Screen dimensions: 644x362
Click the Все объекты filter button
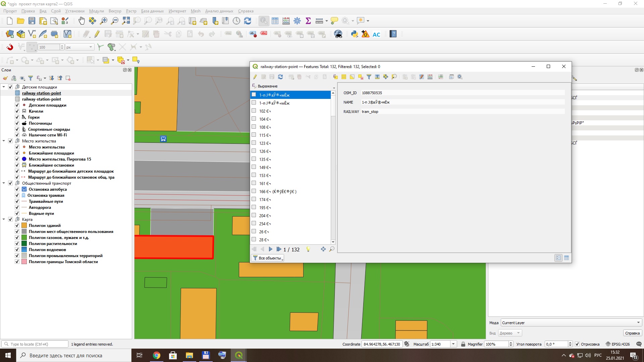click(268, 258)
